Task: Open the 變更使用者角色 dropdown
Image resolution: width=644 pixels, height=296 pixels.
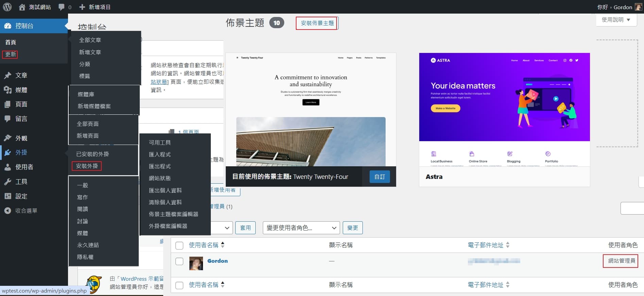Action: coord(301,228)
